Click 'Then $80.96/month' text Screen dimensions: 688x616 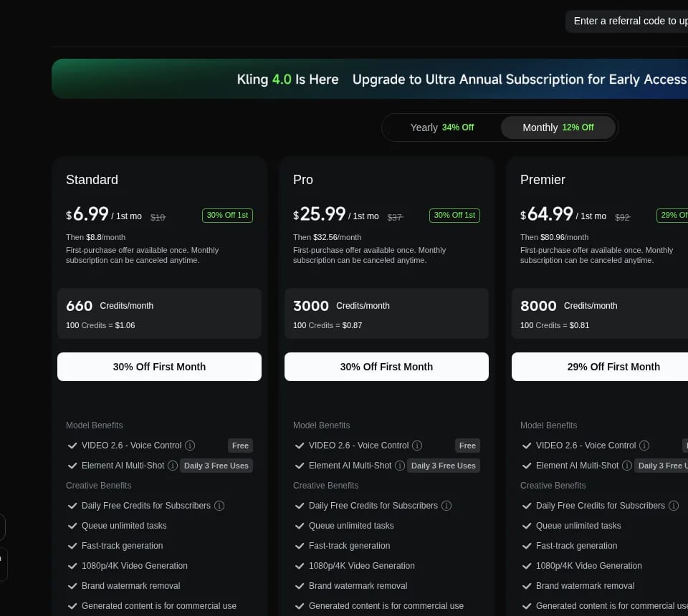point(554,237)
